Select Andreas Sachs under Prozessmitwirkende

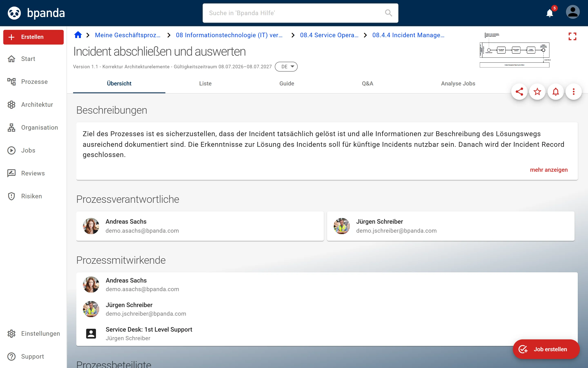(327, 285)
